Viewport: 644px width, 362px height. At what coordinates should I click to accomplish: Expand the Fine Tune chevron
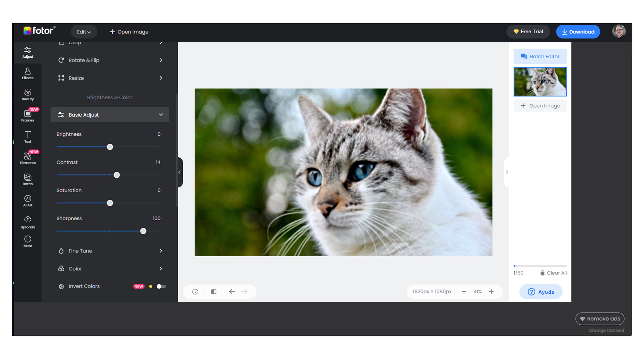coord(161,251)
